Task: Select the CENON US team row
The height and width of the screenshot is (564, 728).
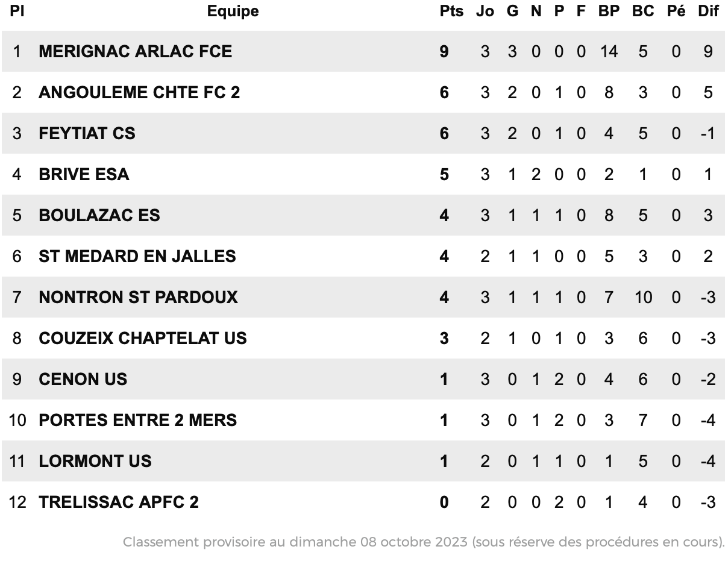Action: (x=364, y=379)
